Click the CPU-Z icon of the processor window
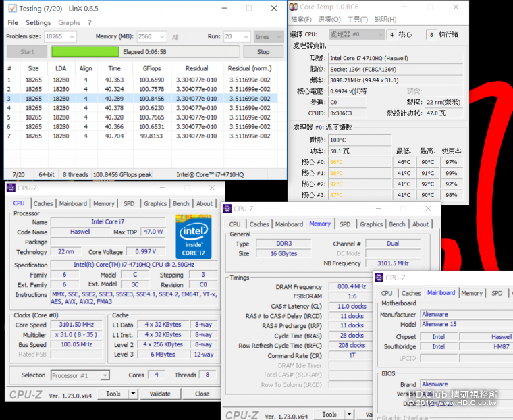This screenshot has height=420, width=513. pyautogui.click(x=10, y=188)
